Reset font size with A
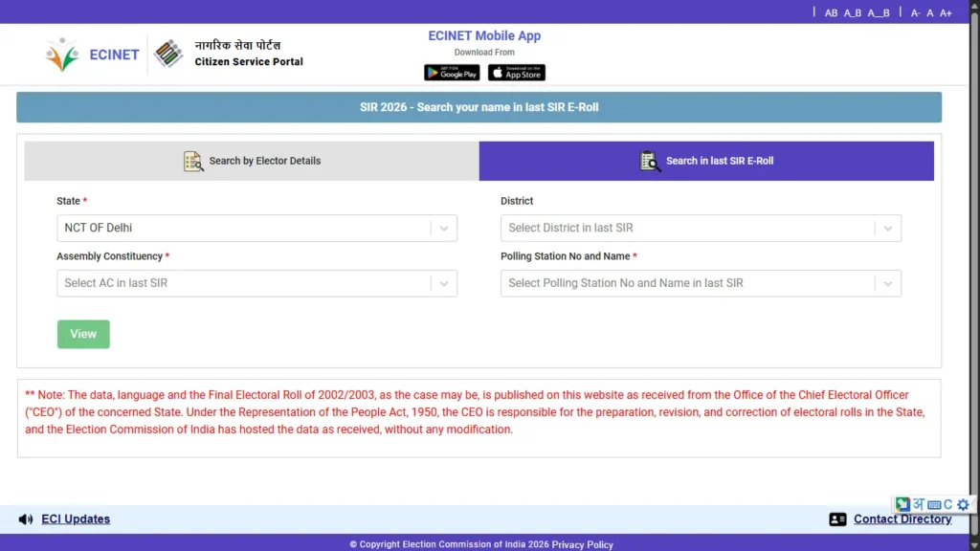 (x=930, y=12)
